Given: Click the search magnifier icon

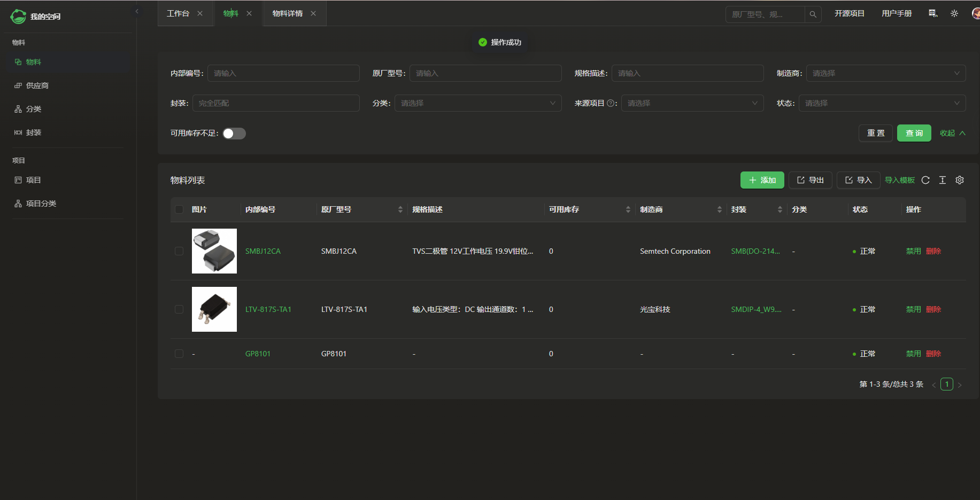Looking at the screenshot, I should pyautogui.click(x=813, y=14).
